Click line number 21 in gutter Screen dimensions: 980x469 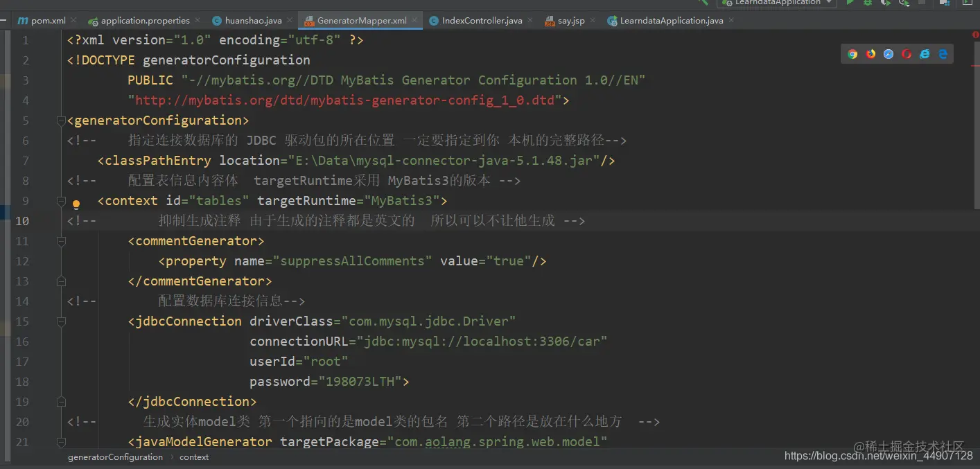click(22, 442)
